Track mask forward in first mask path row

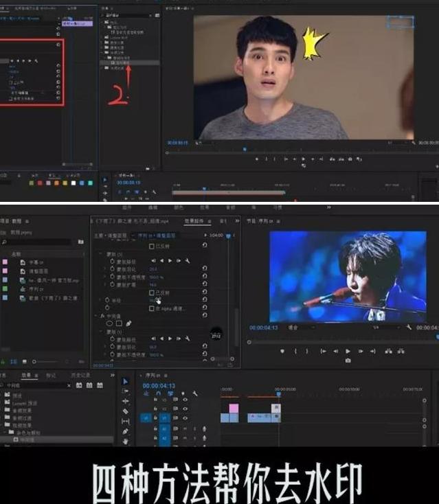(170, 261)
